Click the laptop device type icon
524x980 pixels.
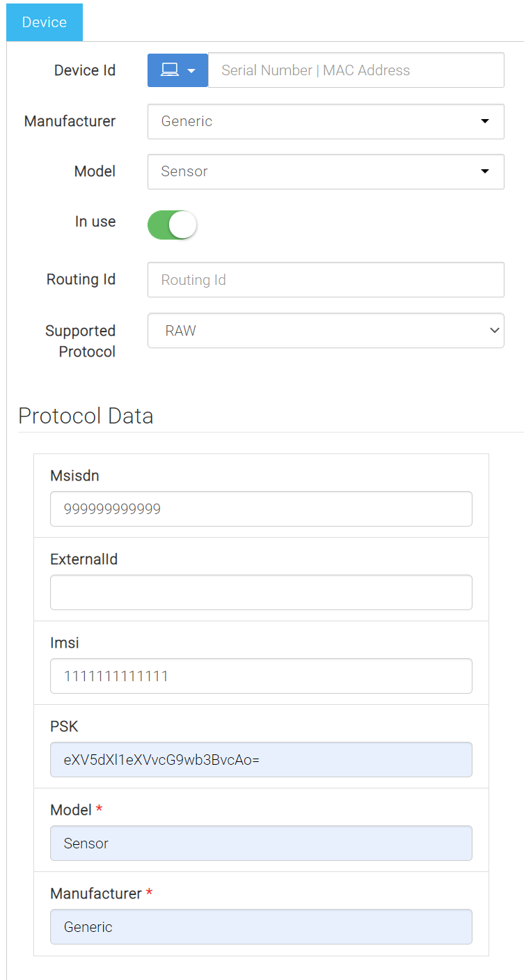169,70
